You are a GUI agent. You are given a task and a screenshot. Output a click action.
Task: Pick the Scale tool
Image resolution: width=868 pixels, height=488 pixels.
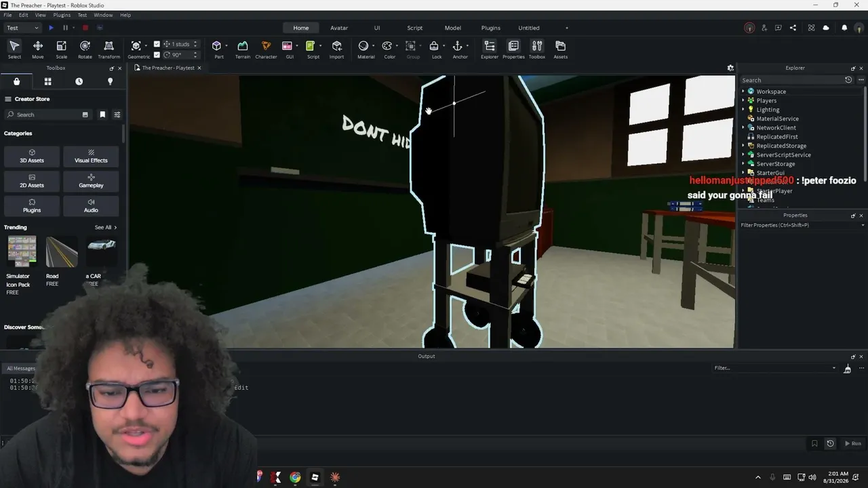61,49
